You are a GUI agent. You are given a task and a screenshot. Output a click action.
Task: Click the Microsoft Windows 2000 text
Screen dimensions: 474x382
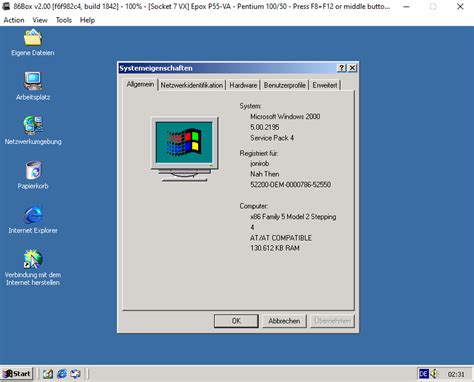point(285,117)
